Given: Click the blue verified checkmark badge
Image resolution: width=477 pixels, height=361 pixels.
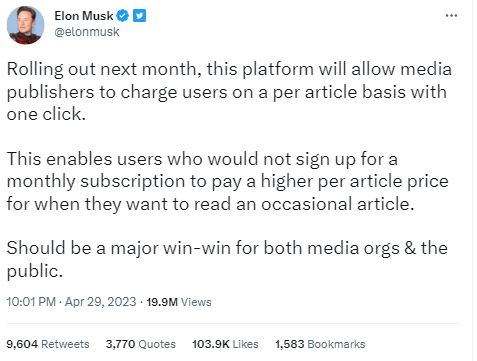Looking at the screenshot, I should click(x=122, y=16).
